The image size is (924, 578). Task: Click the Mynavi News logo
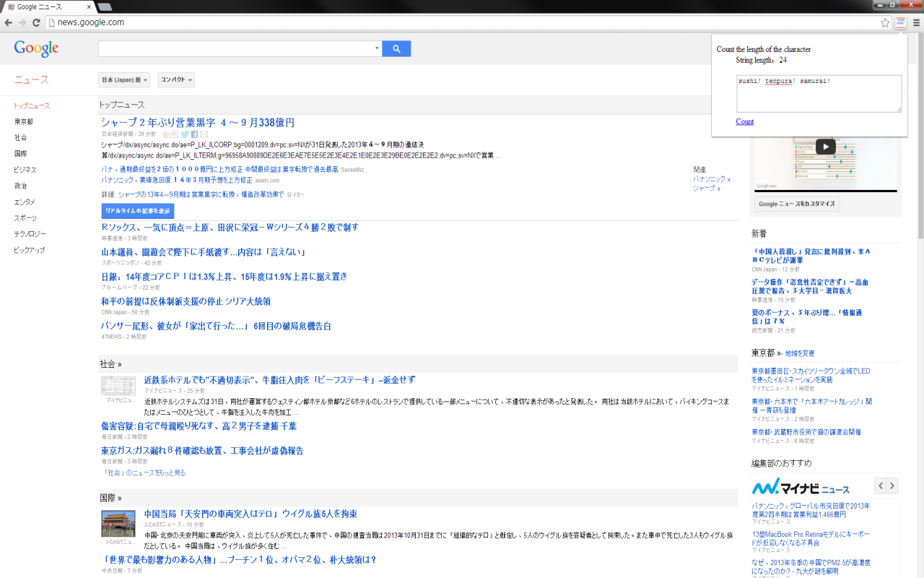[801, 486]
